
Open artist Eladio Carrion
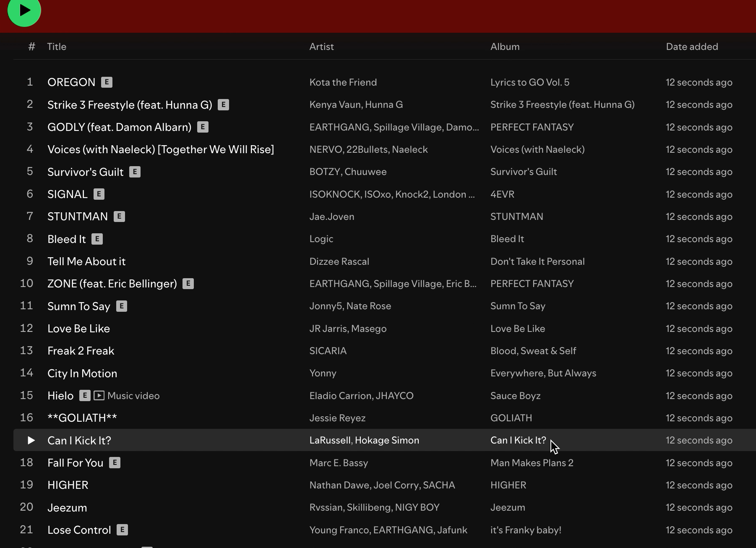(340, 396)
